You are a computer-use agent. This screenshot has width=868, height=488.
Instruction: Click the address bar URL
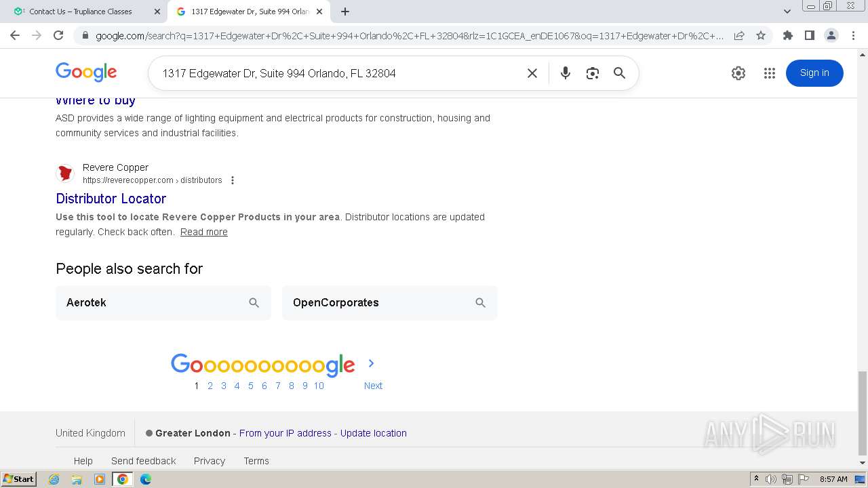coord(410,36)
